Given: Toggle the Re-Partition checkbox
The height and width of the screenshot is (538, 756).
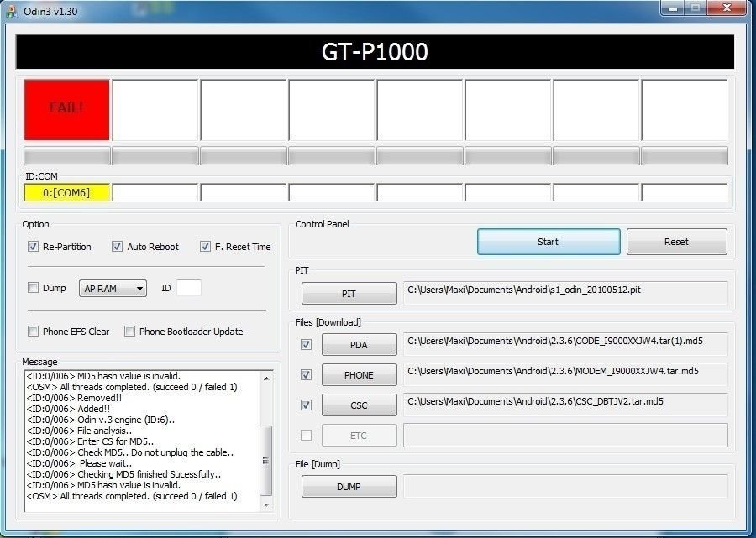Looking at the screenshot, I should click(x=33, y=247).
